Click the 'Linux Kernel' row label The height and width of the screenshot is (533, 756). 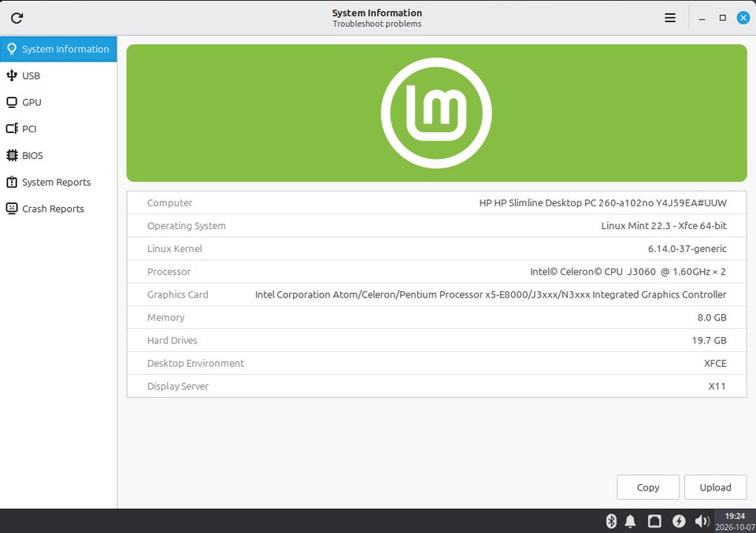[x=175, y=249]
